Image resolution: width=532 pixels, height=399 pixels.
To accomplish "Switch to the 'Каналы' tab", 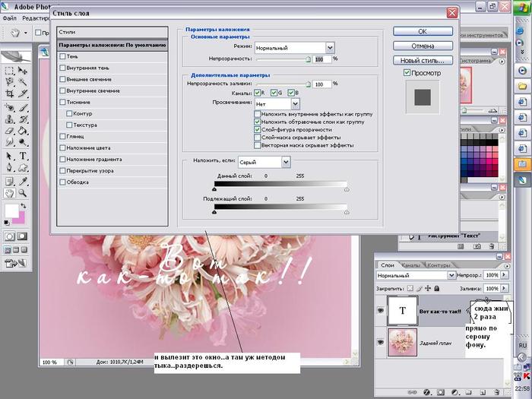I will [x=411, y=265].
